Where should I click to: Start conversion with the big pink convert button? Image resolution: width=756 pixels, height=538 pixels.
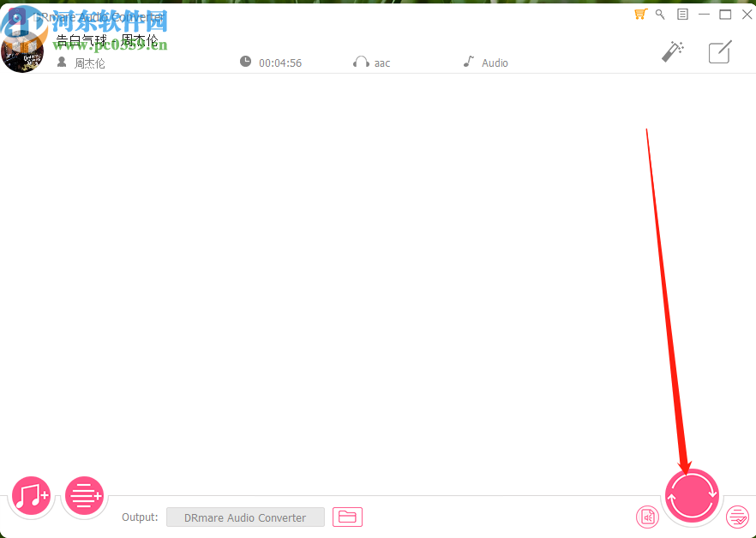(x=692, y=495)
